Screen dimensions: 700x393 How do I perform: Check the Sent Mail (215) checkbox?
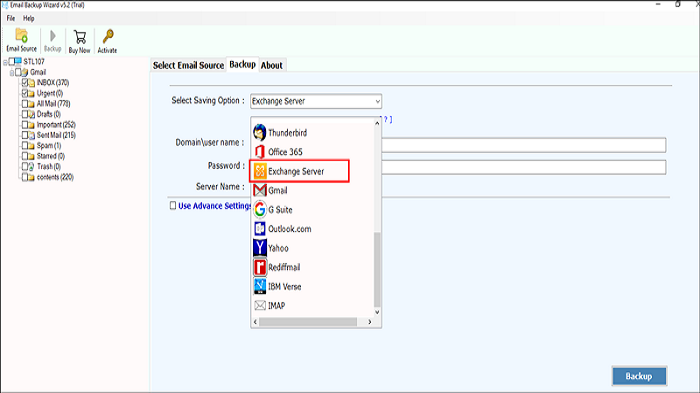point(25,135)
